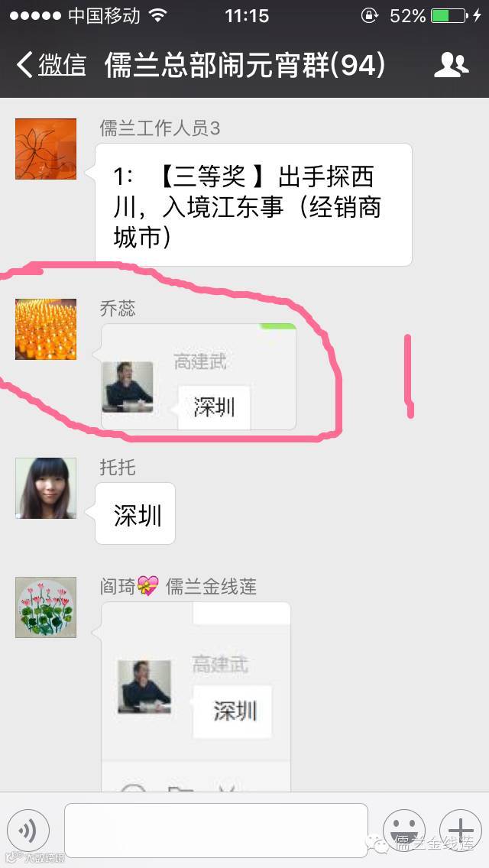The width and height of the screenshot is (489, 868).
Task: Tap the back arrow to 微信
Action: [25, 65]
